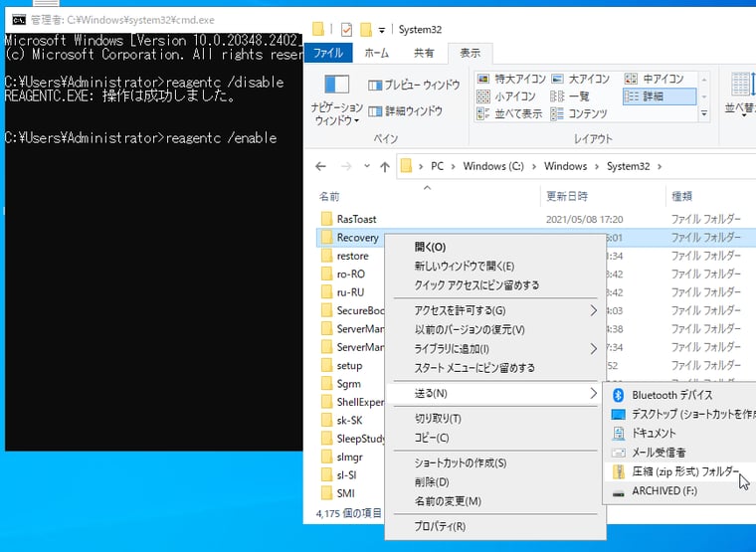Viewport: 756px width, 552px height.
Task: Select the 並べて表示 layout
Action: (509, 113)
